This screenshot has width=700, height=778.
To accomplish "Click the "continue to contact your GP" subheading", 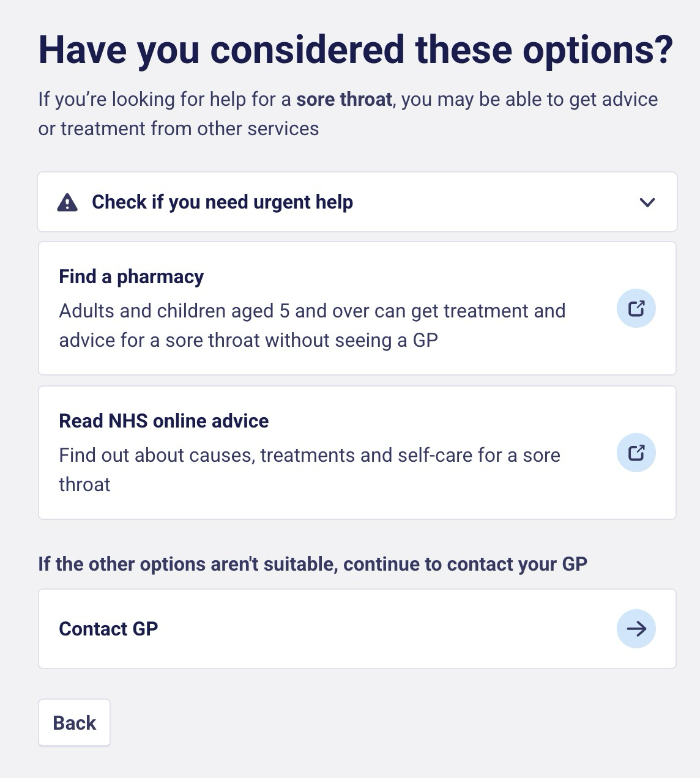I will coord(465,564).
